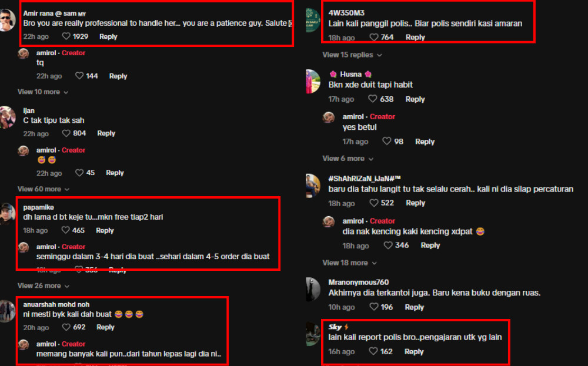Viewport: 588px width, 366px height.
Task: Reply to #ShAhRiZaN_iJaN#'s comment
Action: click(x=415, y=203)
